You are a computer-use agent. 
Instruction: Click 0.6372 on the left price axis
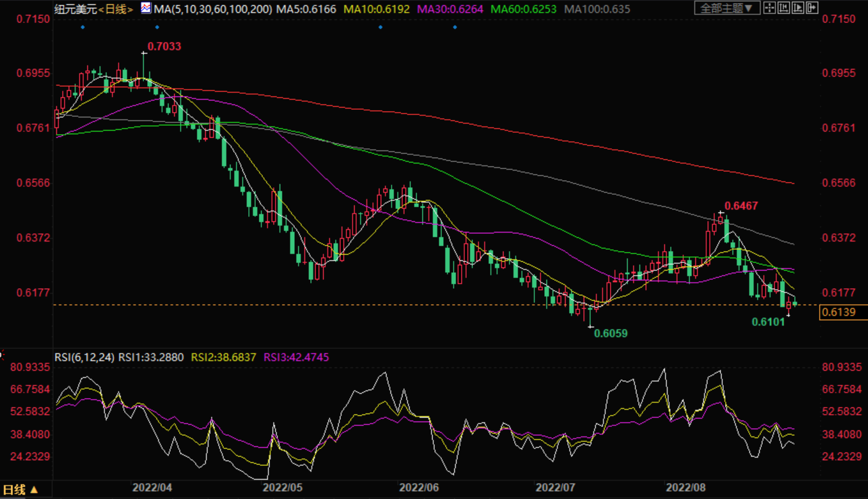tap(34, 237)
